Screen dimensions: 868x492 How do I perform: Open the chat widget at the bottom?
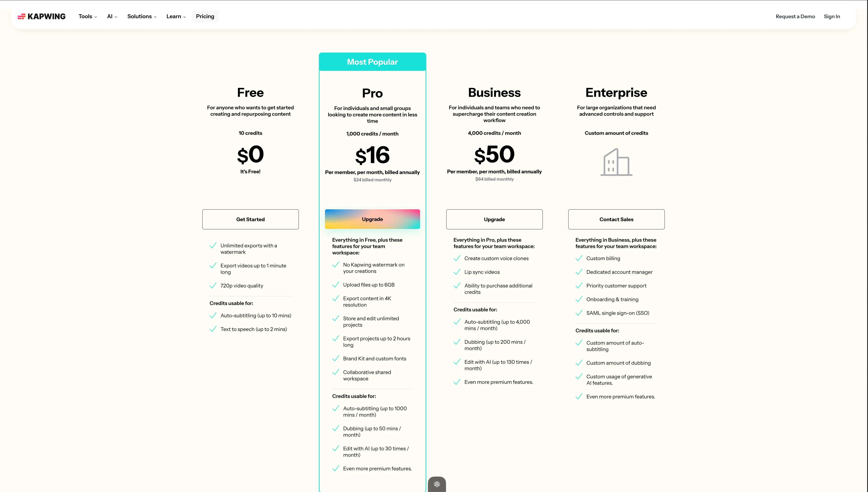point(437,484)
